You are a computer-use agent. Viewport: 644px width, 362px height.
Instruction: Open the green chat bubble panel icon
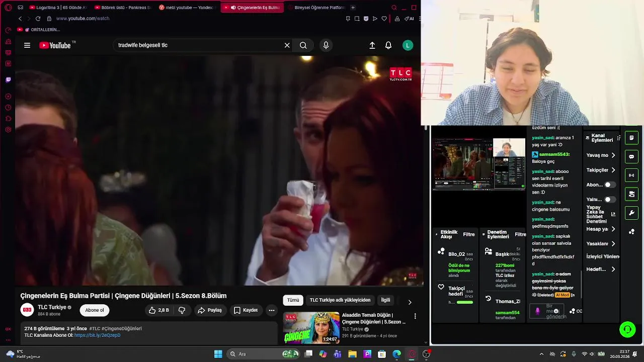pos(631,157)
